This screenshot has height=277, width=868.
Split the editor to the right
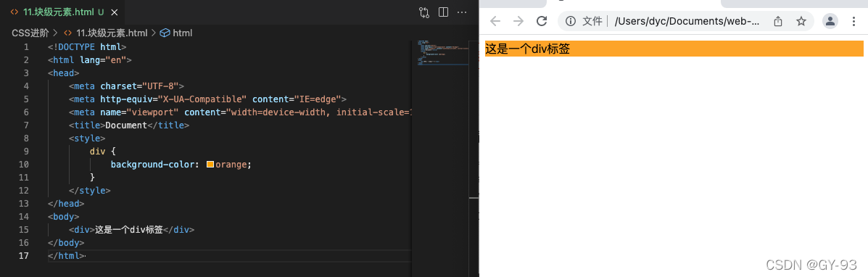pos(443,12)
